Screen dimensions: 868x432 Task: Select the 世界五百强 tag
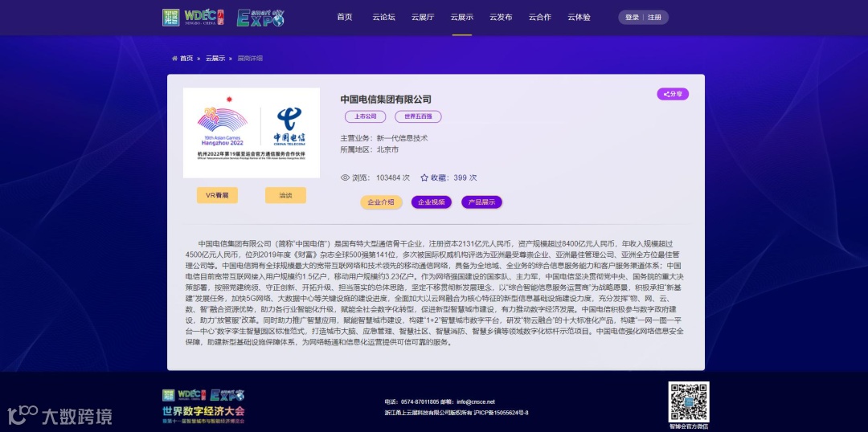pyautogui.click(x=418, y=116)
